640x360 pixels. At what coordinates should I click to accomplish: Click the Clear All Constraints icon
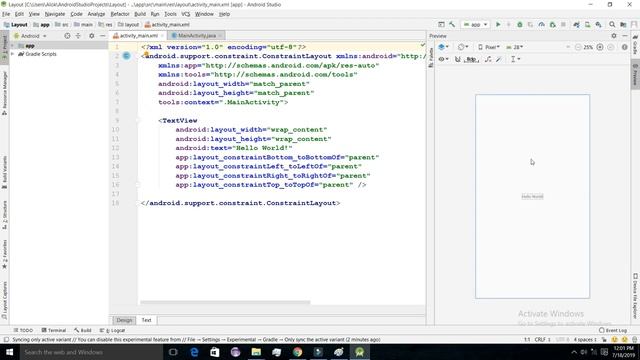pyautogui.click(x=488, y=59)
